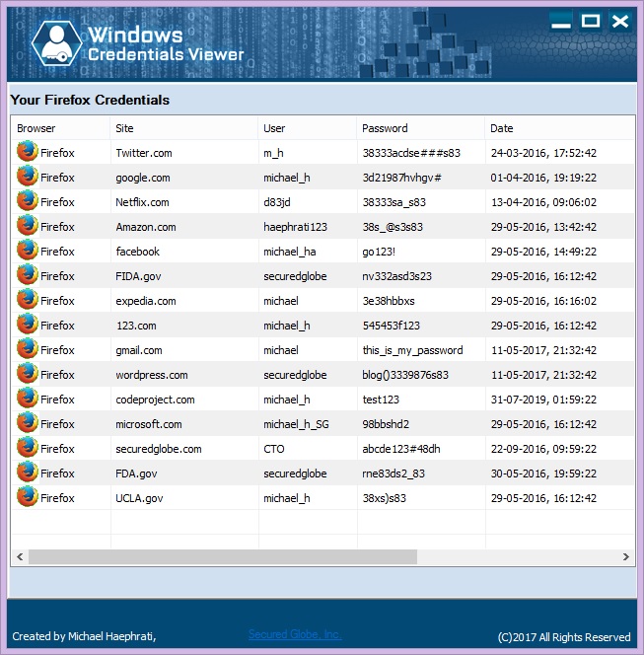Image resolution: width=644 pixels, height=655 pixels.
Task: Click the Firefox icon in the securedglobe.com row
Action: (28, 447)
